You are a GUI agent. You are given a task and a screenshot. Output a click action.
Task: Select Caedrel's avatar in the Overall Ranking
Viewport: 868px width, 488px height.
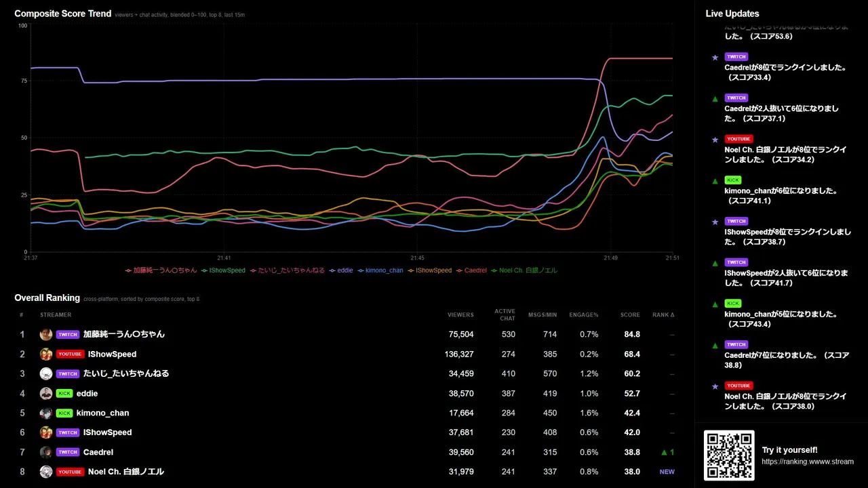pos(46,452)
